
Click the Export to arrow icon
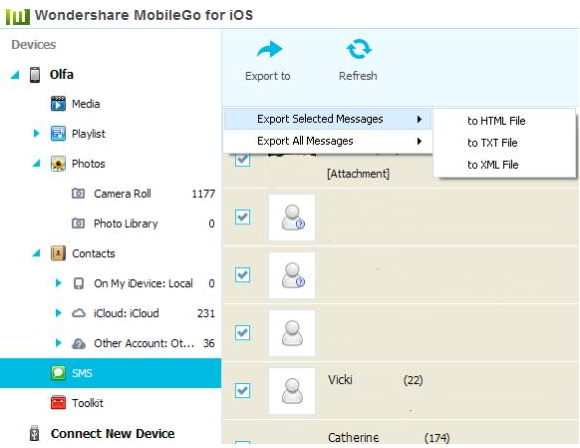click(270, 49)
